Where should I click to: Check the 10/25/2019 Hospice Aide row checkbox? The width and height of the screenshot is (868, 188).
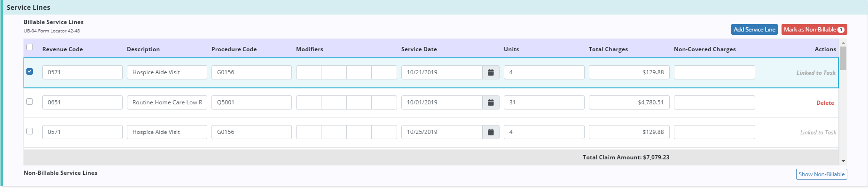click(30, 131)
